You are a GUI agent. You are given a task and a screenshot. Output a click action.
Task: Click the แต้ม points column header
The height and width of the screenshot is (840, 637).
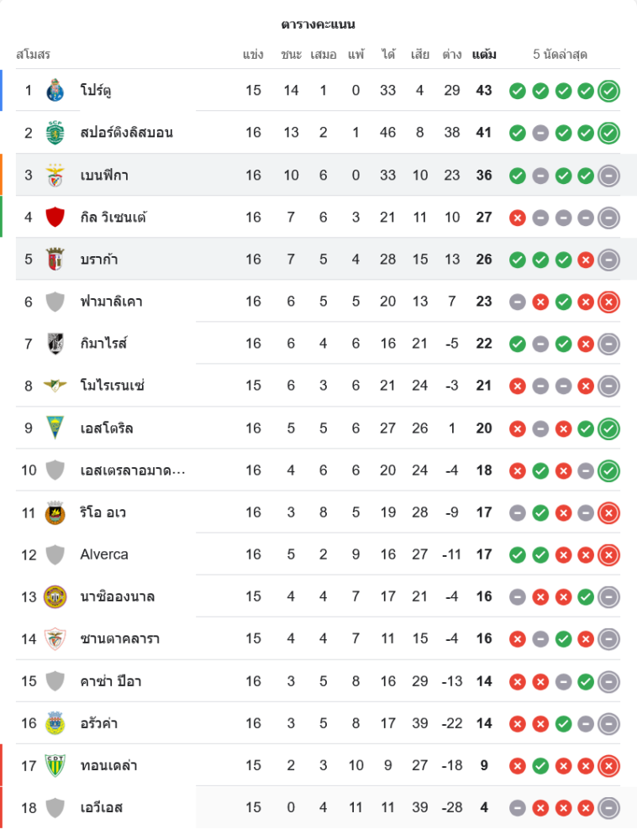[x=484, y=55]
